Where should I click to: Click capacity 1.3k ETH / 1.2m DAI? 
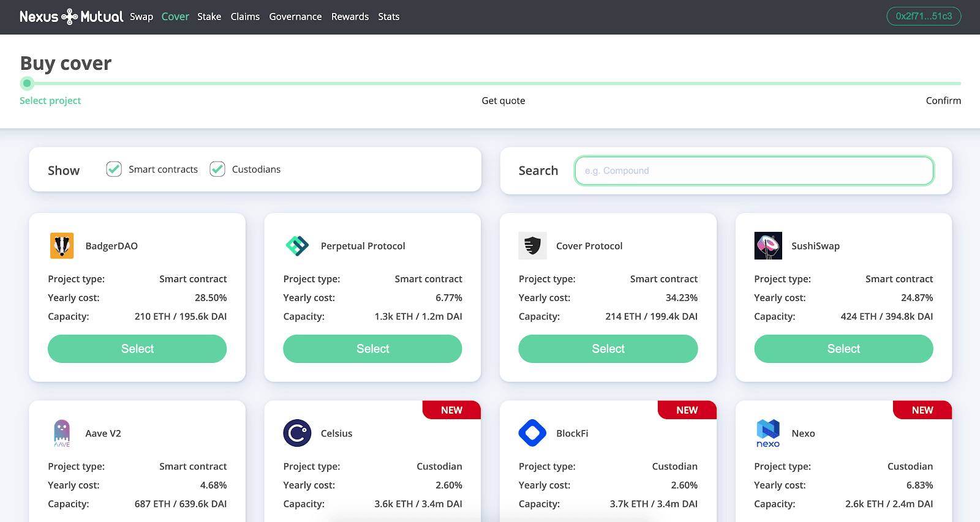418,316
